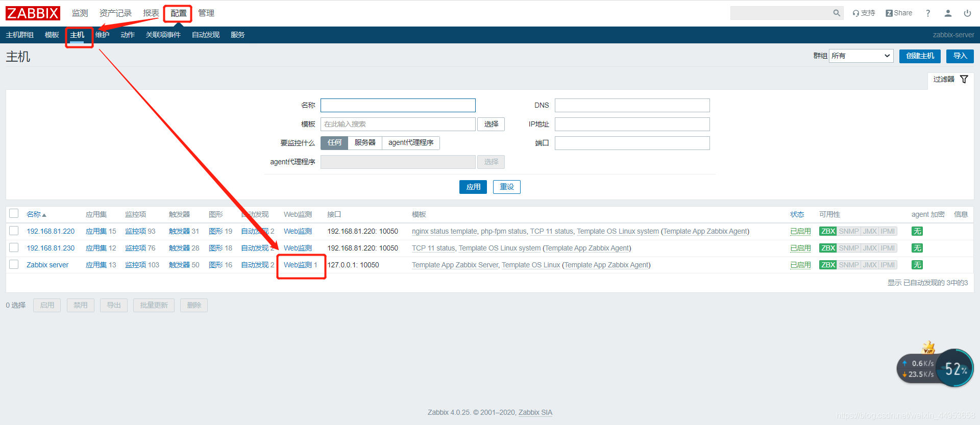Viewport: 980px width, 425px height.
Task: Click the 创建主机 button
Action: click(920, 56)
